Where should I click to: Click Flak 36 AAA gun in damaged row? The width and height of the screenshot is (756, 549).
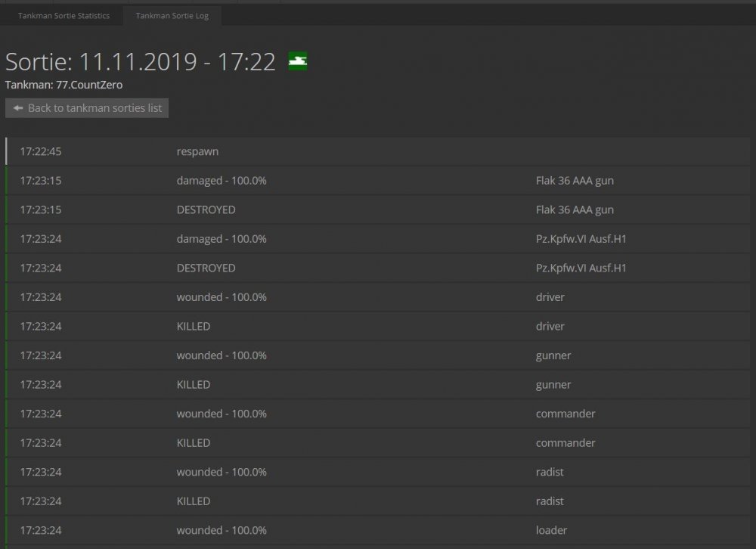click(574, 181)
